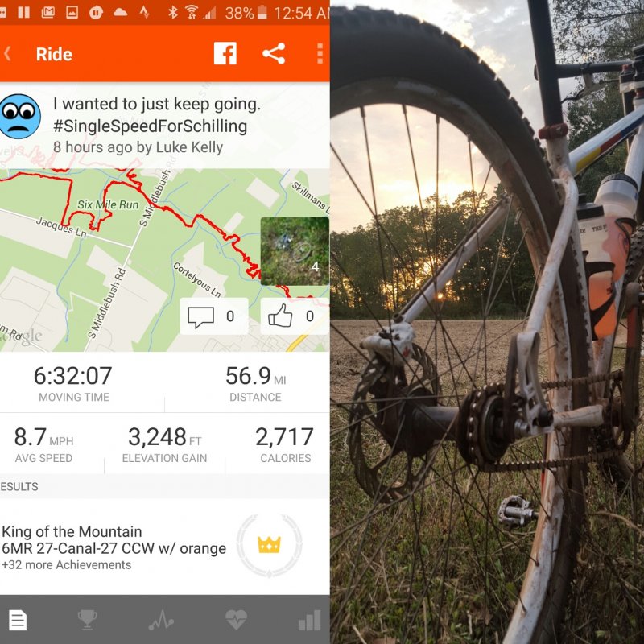This screenshot has width=644, height=644.
Task: Open the pace analysis graph tab
Action: (161, 620)
